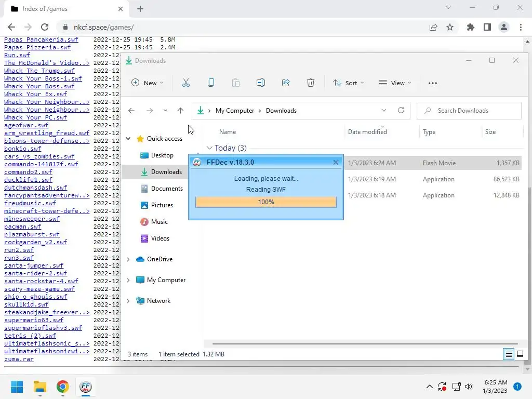The width and height of the screenshot is (532, 399).
Task: Open a new Chrome tab
Action: tap(140, 9)
